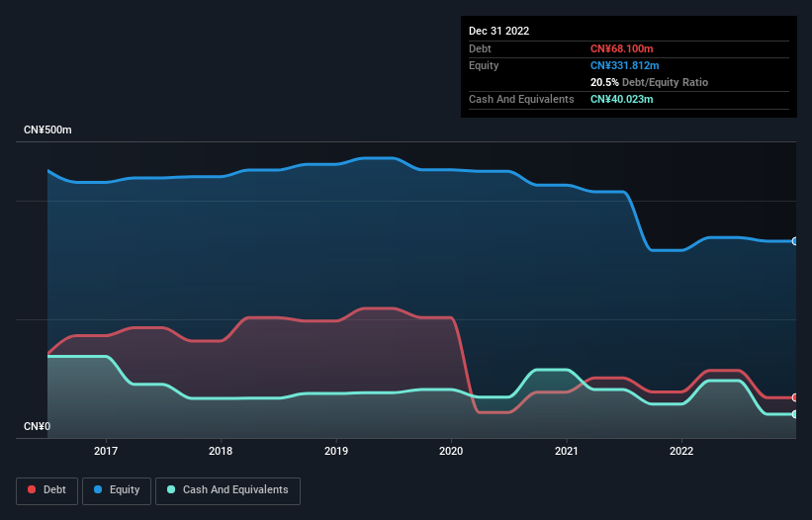Click the Cash And Equivalents tooltip label
The image size is (812, 520).
[521, 99]
